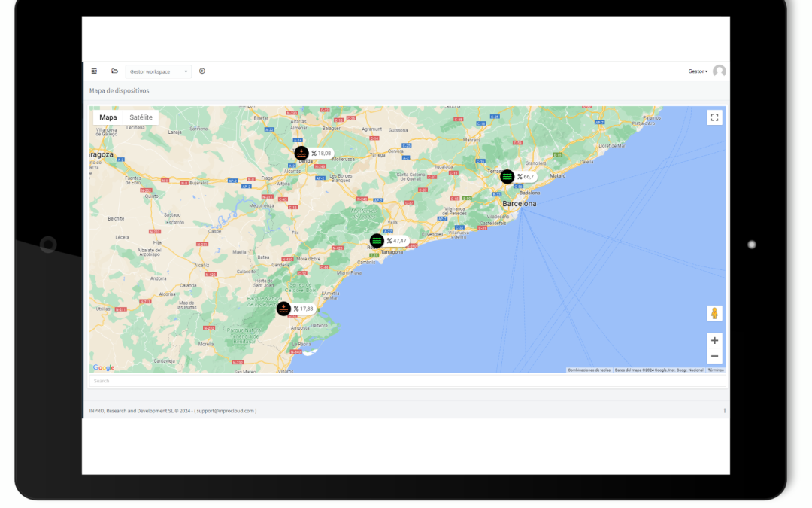Open the folder icon in the toolbar

pos(114,71)
